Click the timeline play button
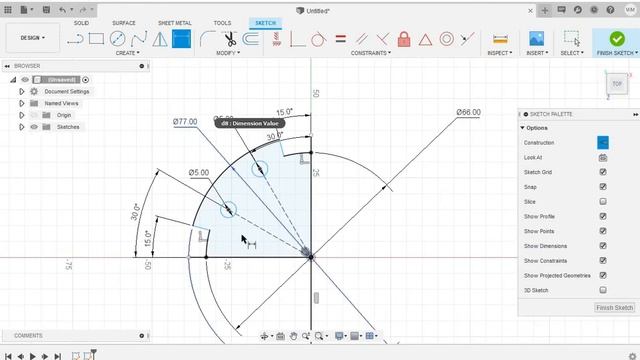Viewport: 640px width, 360px height. [33, 356]
